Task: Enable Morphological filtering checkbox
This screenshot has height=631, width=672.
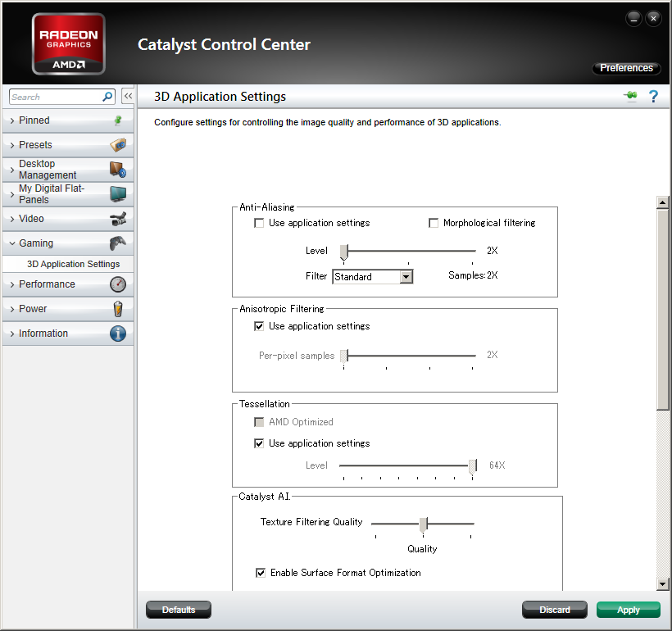Action: [x=434, y=223]
